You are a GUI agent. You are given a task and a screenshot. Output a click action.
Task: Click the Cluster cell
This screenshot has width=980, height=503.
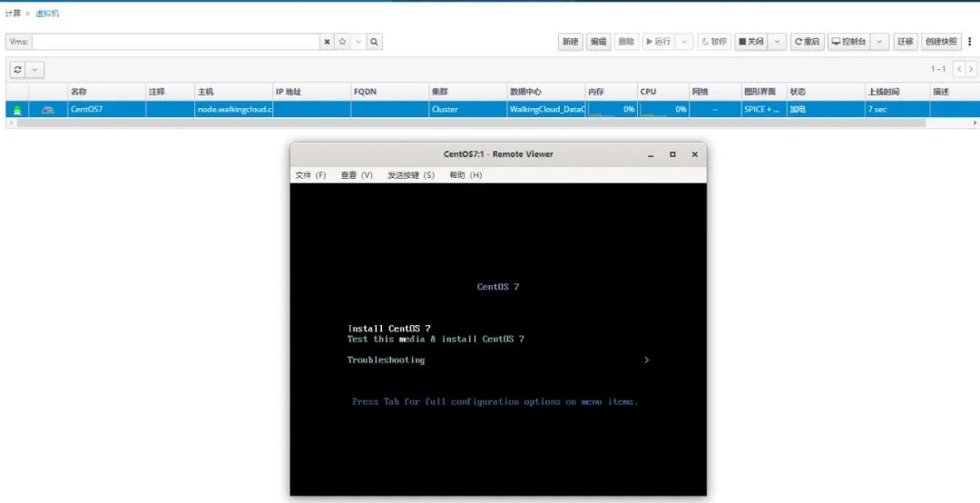tap(467, 110)
